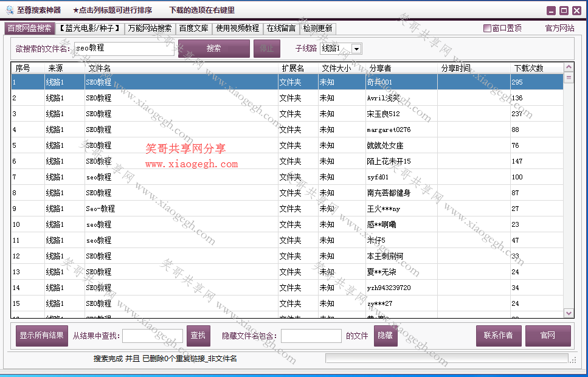
Task: Select the row shared by 陌上花未开15
Action: coord(287,161)
